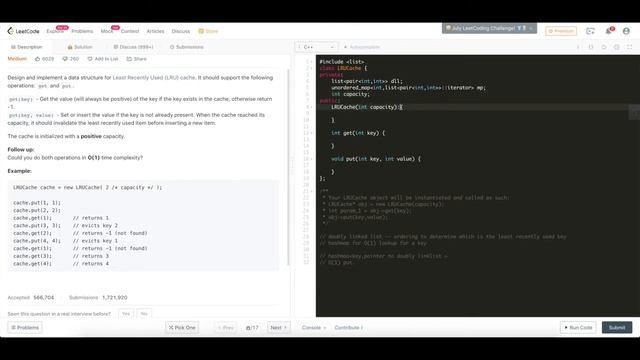Open the Problems page in top navigation
Image resolution: width=640 pixels, height=360 pixels.
(x=82, y=31)
